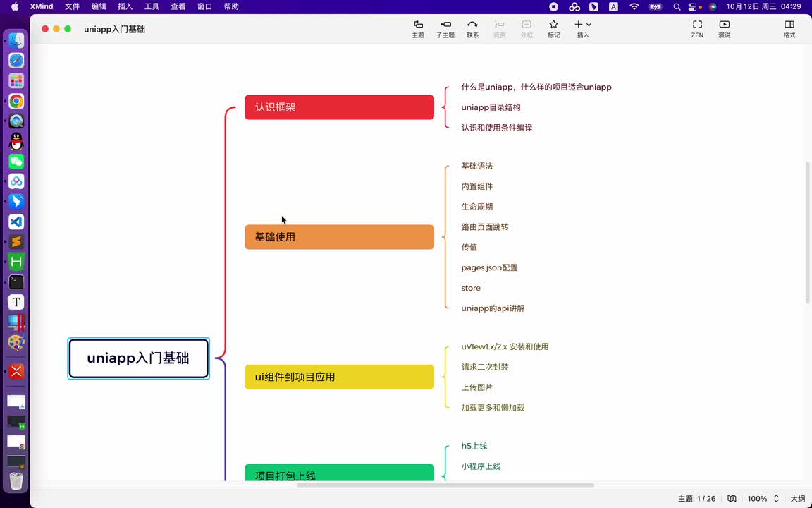This screenshot has width=812, height=508.
Task: Open XMind icon in the Dock
Action: coord(17,371)
